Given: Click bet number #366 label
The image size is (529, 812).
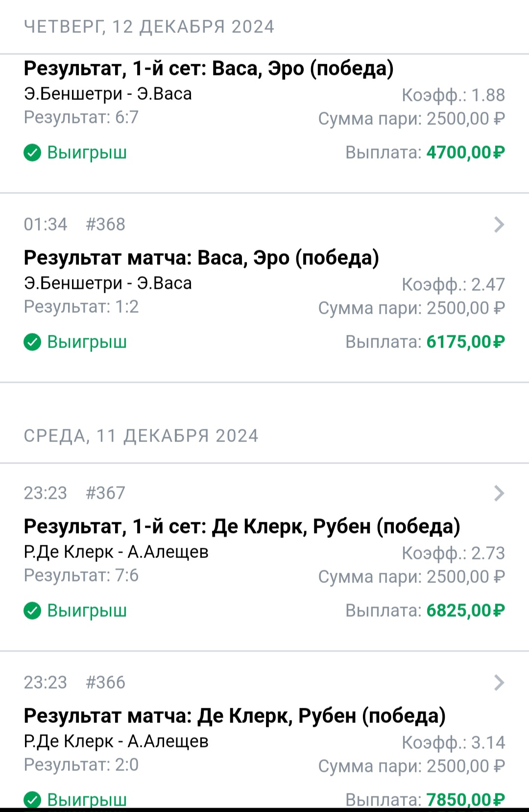Looking at the screenshot, I should [x=105, y=683].
